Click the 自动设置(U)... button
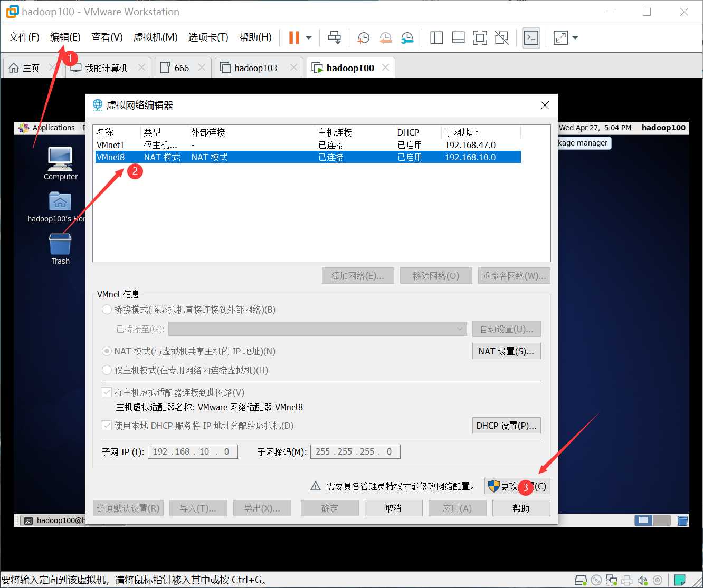Screen dimensions: 703x588 tap(507, 329)
